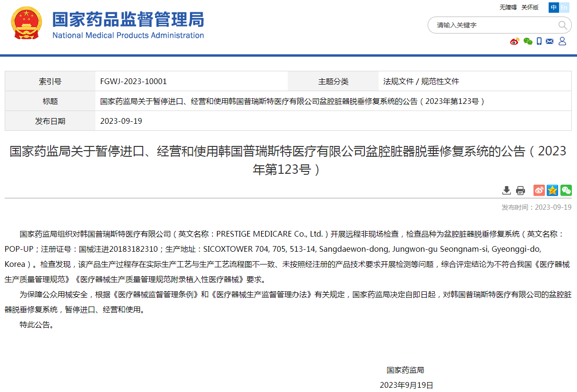Screen dimensions: 577x392
Task: Open the WeChat icon in header
Action: pyautogui.click(x=528, y=42)
